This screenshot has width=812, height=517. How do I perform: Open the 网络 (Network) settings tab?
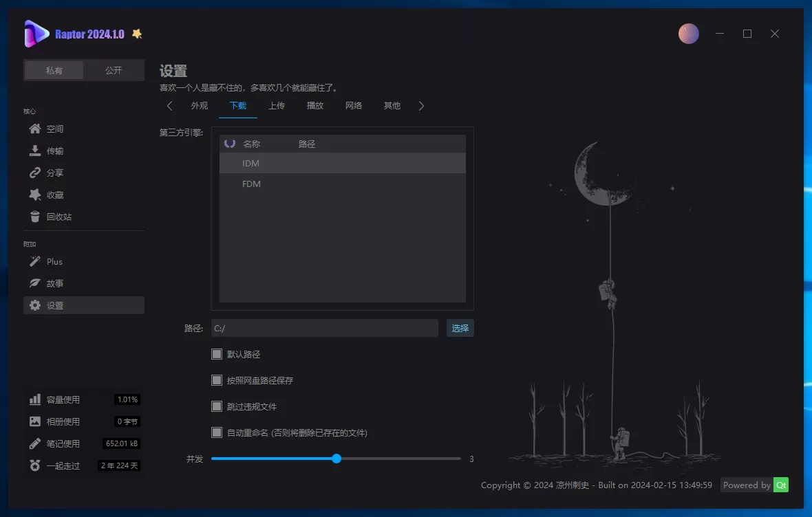353,106
